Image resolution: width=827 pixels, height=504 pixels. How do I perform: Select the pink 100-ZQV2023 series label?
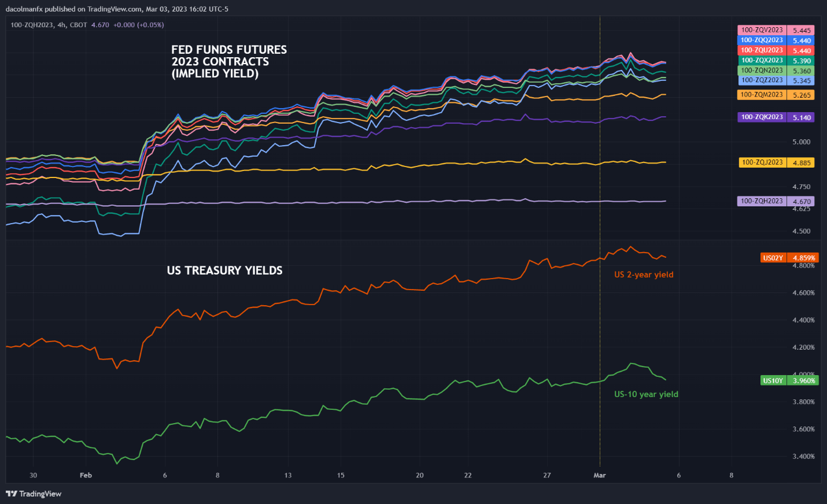(762, 30)
